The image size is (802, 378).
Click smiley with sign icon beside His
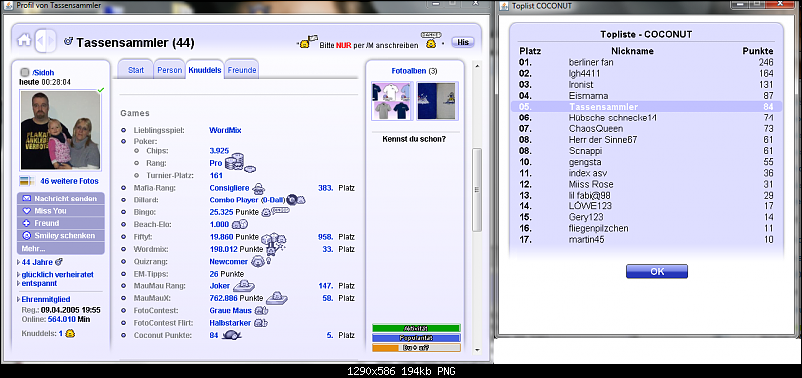(x=431, y=41)
